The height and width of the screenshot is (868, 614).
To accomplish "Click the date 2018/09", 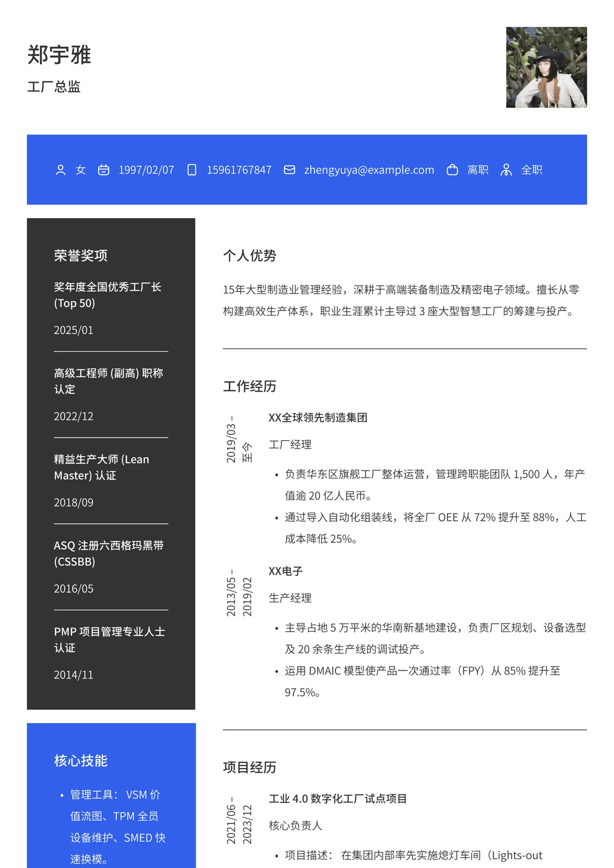I will (73, 502).
